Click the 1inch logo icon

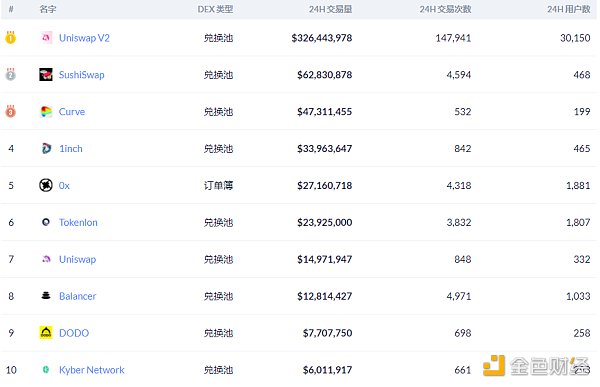click(46, 149)
